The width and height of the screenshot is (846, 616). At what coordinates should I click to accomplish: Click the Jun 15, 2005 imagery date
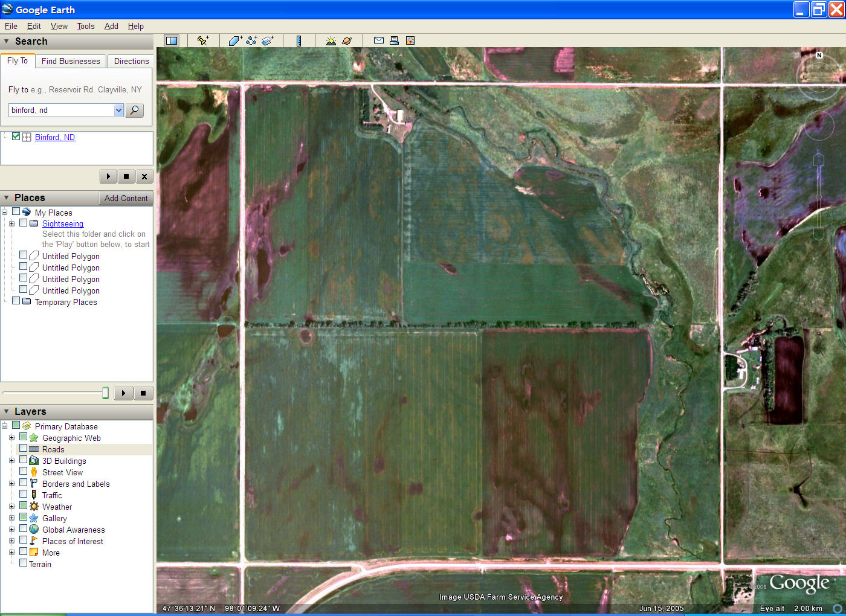point(661,608)
